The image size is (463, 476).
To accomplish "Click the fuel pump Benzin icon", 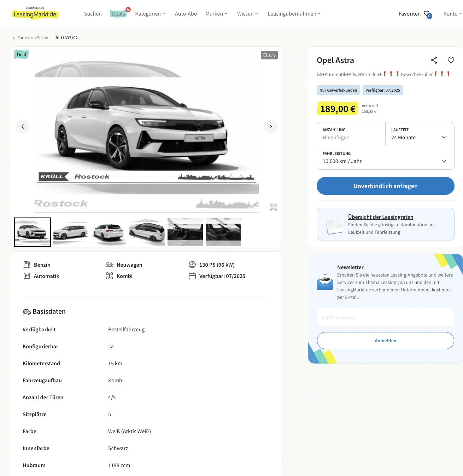I will coord(27,265).
